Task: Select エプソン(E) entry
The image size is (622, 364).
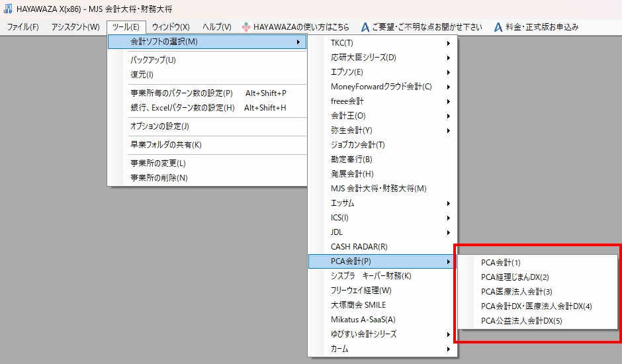Action: coord(382,72)
